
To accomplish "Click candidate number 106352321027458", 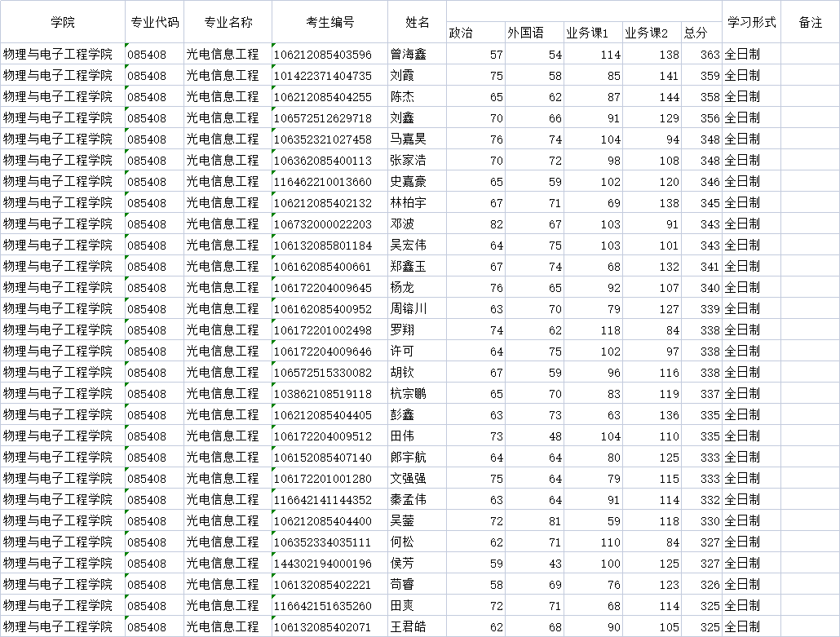I will pos(329,139).
